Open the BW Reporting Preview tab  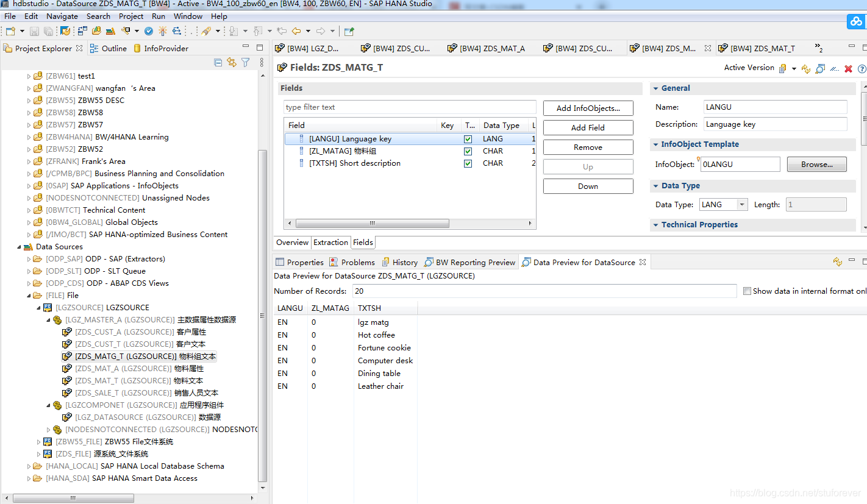point(470,262)
